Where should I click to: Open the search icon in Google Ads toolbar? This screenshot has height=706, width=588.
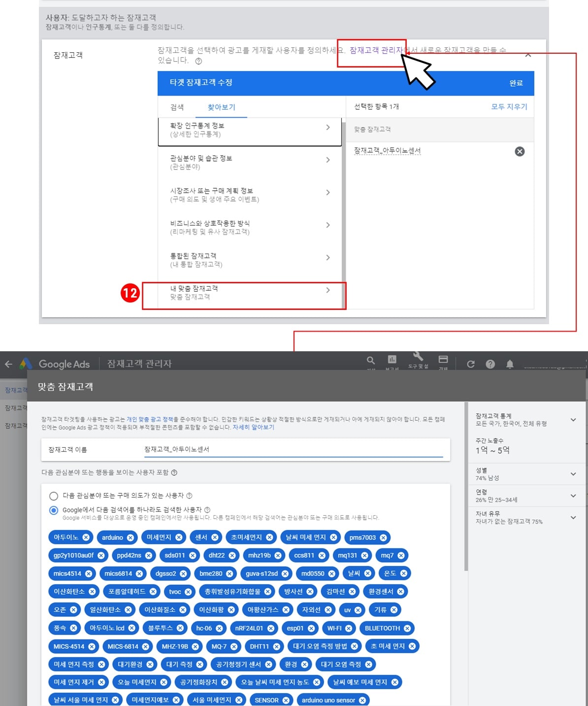pyautogui.click(x=371, y=360)
